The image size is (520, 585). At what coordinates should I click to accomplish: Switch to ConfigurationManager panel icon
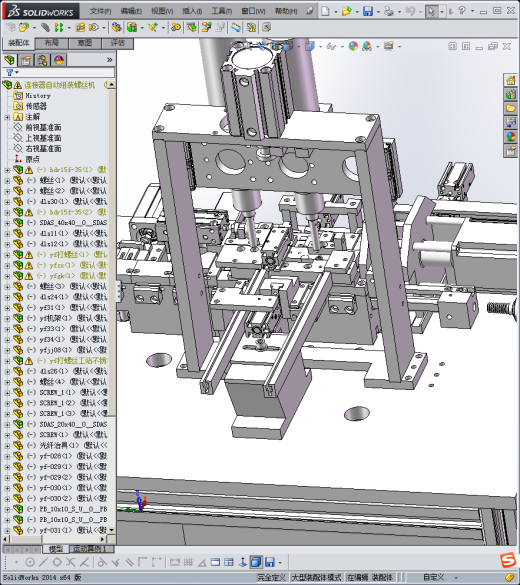pyautogui.click(x=42, y=60)
